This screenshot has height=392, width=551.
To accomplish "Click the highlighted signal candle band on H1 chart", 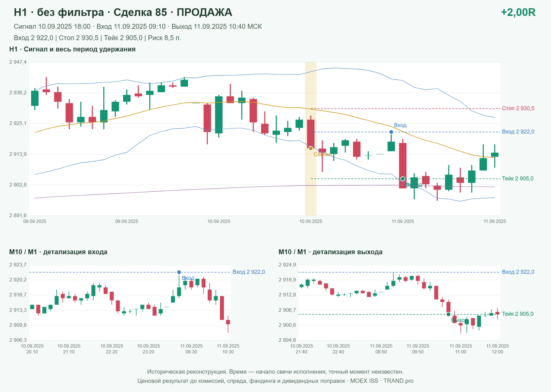I will [311, 139].
